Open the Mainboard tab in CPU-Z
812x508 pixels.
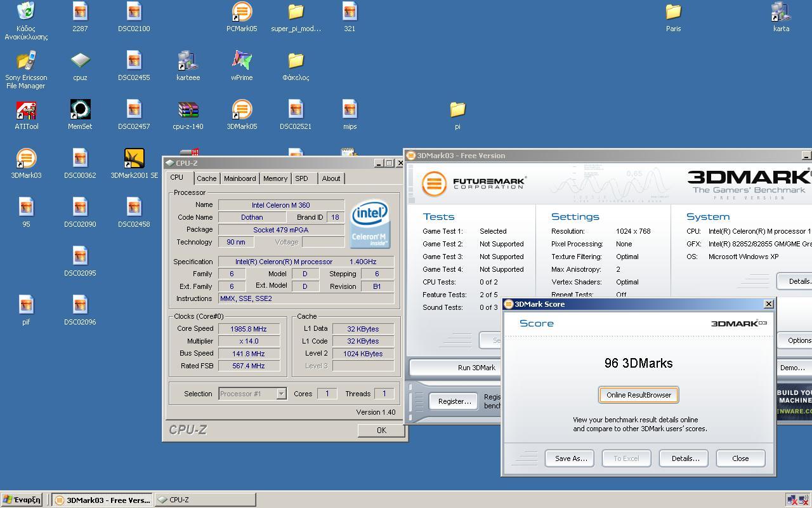[240, 178]
